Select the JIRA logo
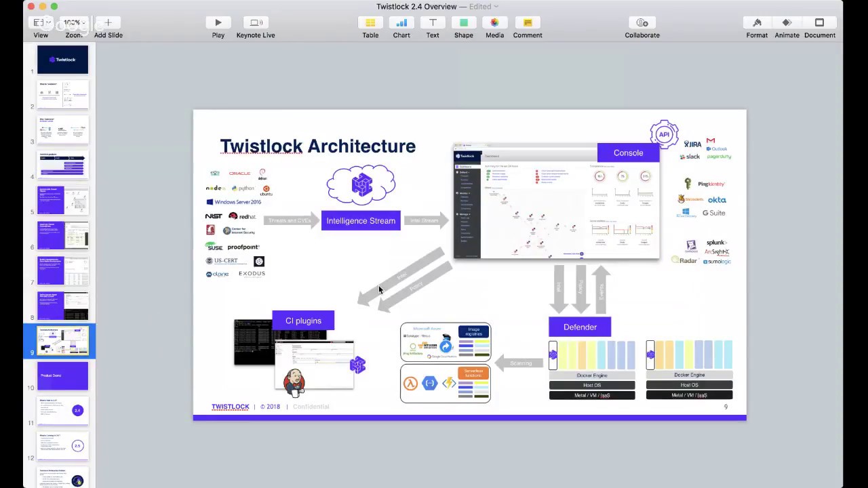 [692, 144]
